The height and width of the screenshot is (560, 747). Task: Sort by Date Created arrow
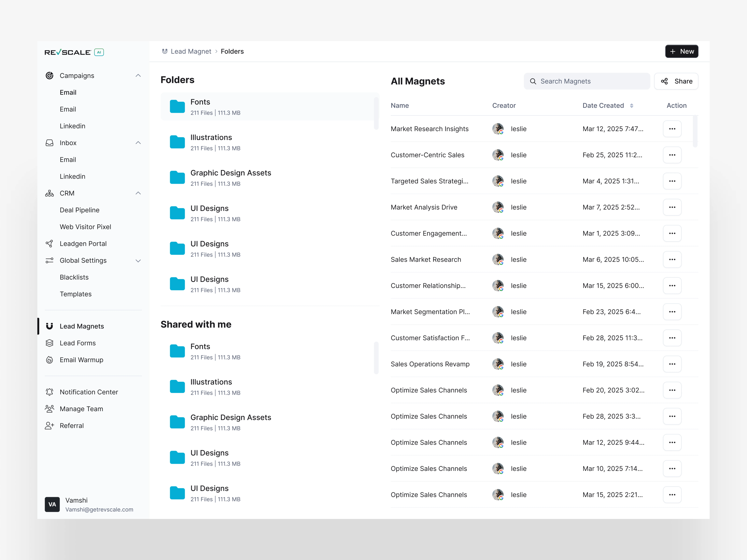pos(631,106)
